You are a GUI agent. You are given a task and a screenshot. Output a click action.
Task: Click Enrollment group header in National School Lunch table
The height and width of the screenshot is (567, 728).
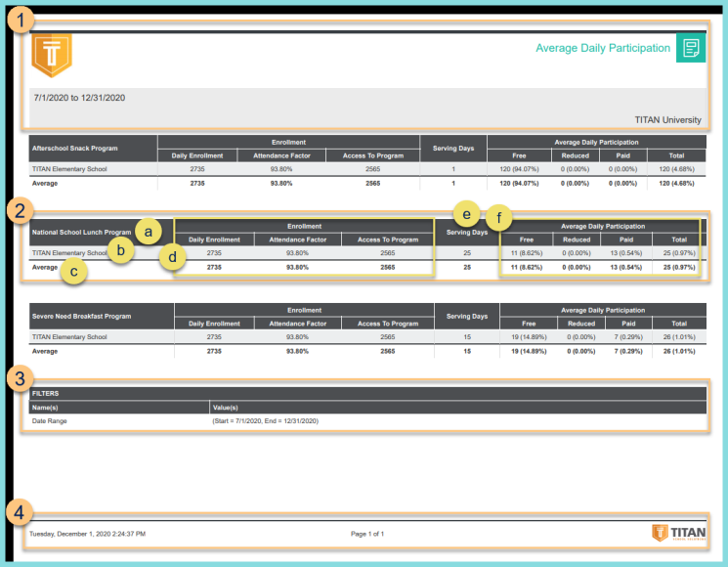point(304,226)
